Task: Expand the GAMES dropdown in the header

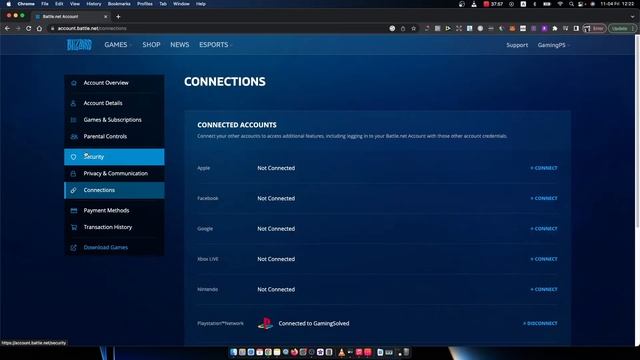Action: click(x=118, y=45)
